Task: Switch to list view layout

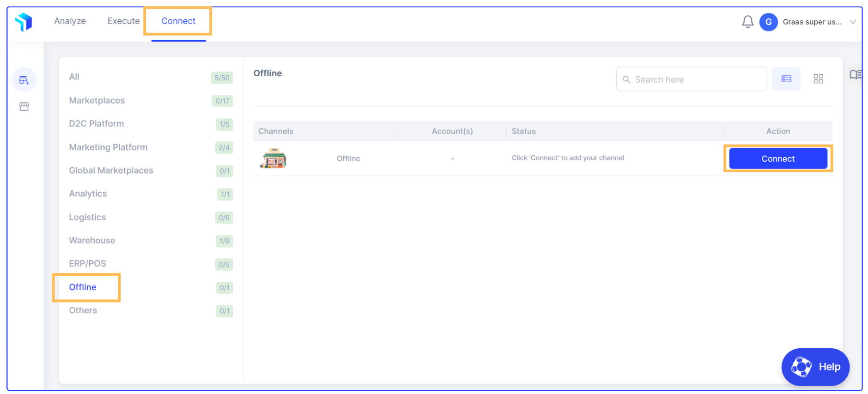Action: coord(786,79)
